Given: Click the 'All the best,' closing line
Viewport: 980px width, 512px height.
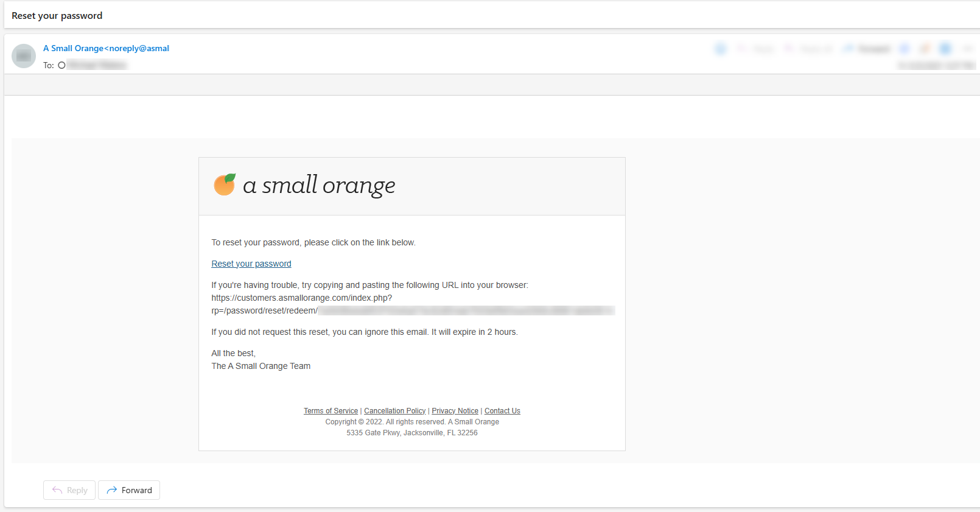Looking at the screenshot, I should click(234, 353).
